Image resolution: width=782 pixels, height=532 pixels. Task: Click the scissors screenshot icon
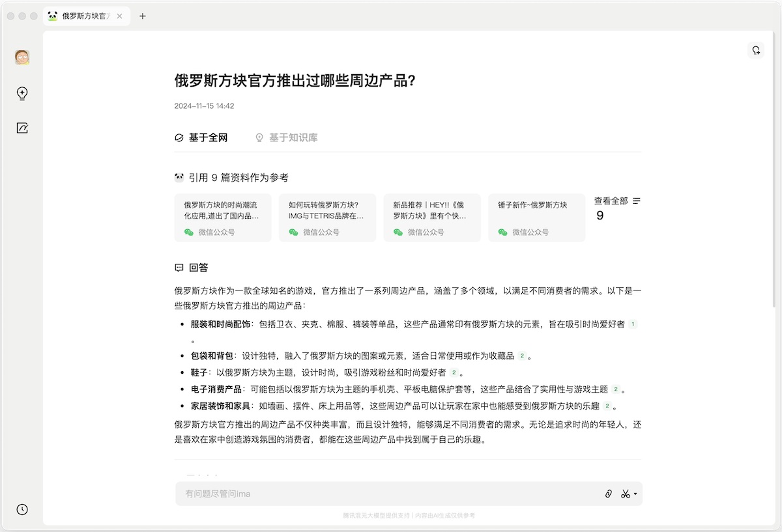pos(626,494)
